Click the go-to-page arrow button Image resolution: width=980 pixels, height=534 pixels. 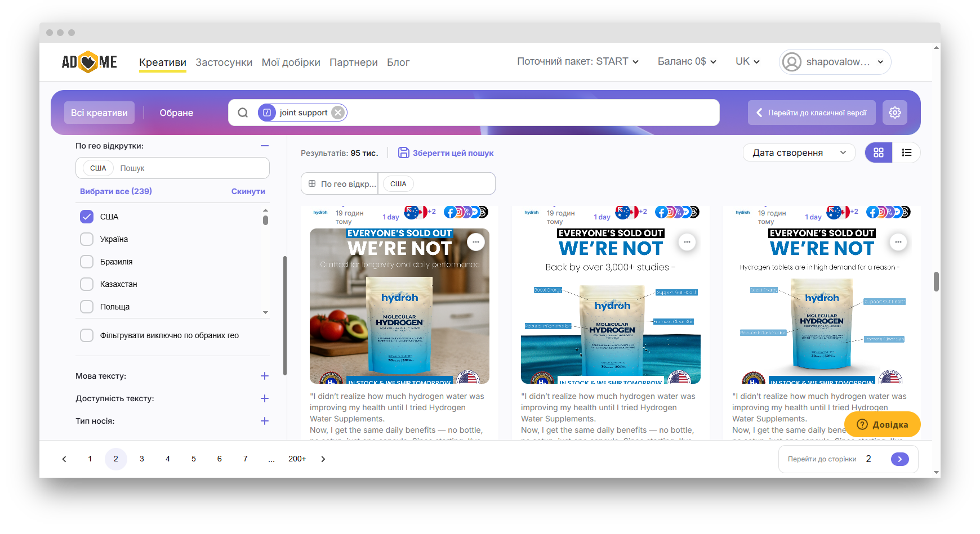(899, 459)
